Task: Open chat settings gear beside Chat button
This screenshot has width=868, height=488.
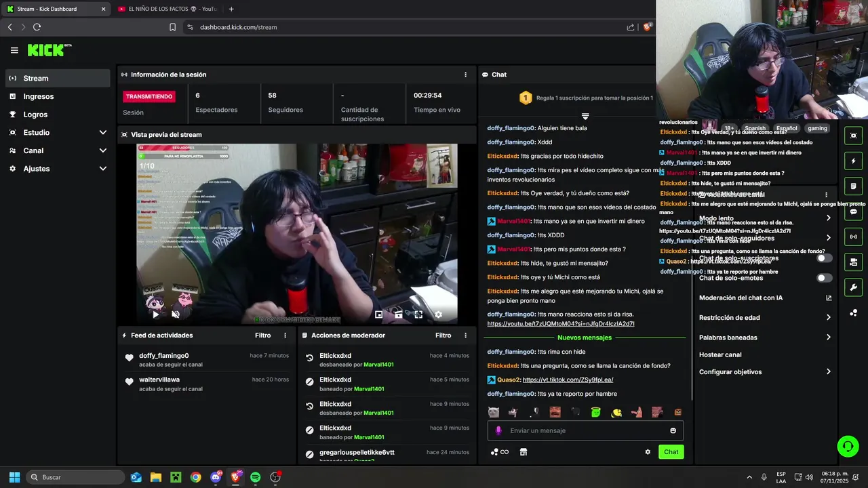Action: tap(648, 452)
